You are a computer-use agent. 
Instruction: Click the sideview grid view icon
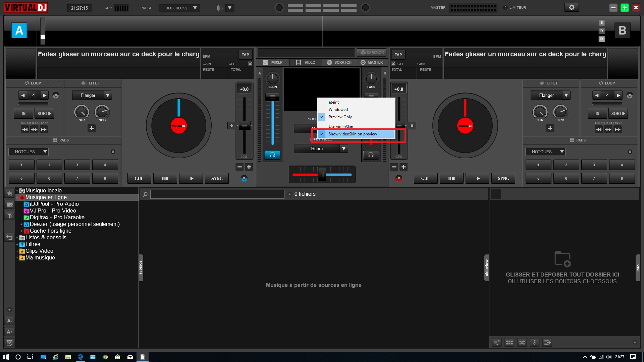point(509,342)
